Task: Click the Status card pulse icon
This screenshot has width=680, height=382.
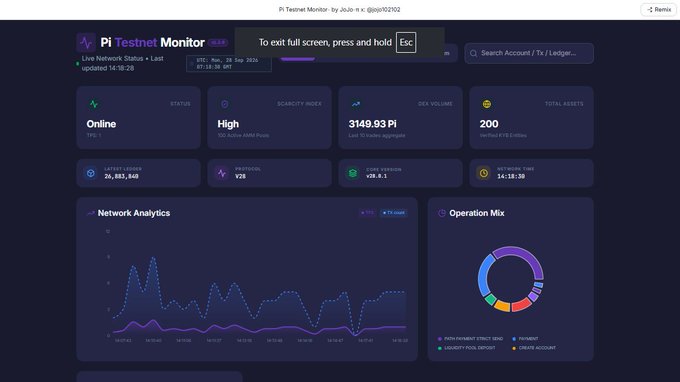Action: click(94, 104)
